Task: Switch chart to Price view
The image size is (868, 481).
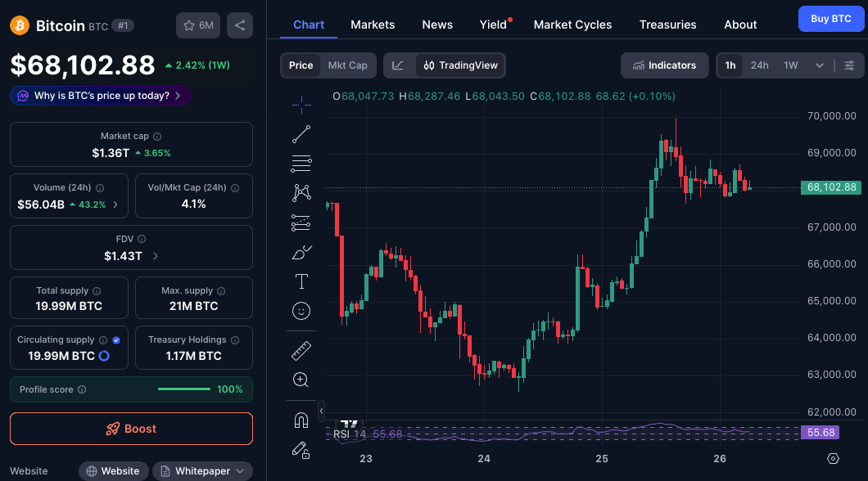Action: pos(301,65)
